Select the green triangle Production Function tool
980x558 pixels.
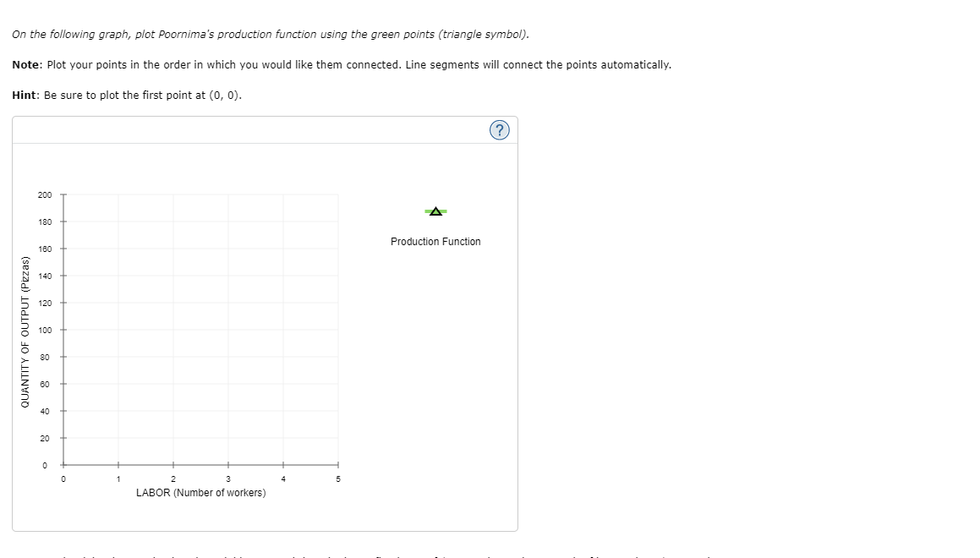pos(435,211)
